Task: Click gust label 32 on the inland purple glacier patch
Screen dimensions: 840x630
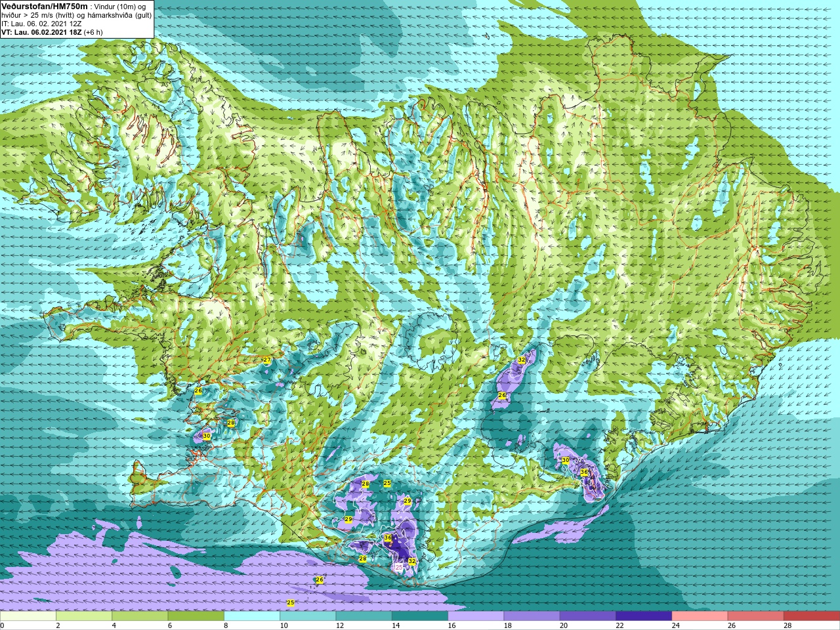Action: [x=522, y=360]
